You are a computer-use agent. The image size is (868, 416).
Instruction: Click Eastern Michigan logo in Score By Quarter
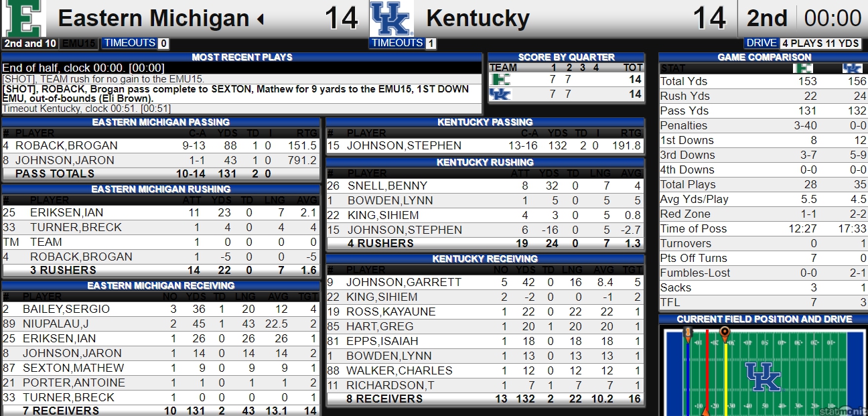tap(500, 80)
